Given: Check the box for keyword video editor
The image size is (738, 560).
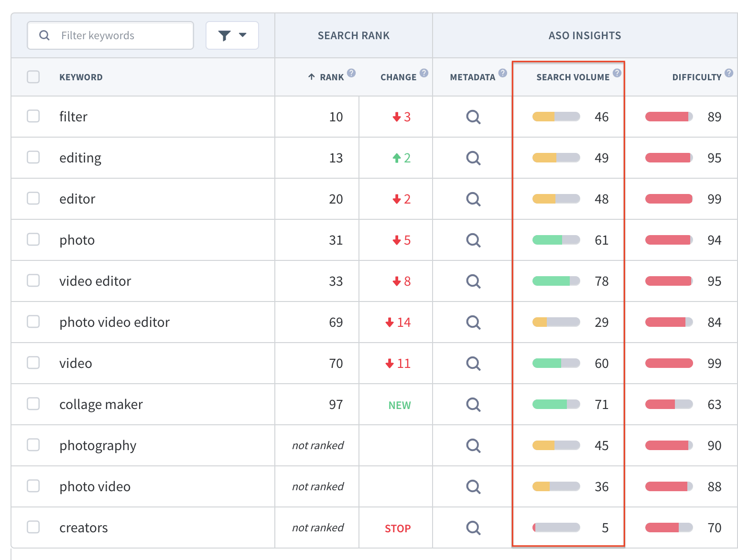Looking at the screenshot, I should click(x=33, y=280).
